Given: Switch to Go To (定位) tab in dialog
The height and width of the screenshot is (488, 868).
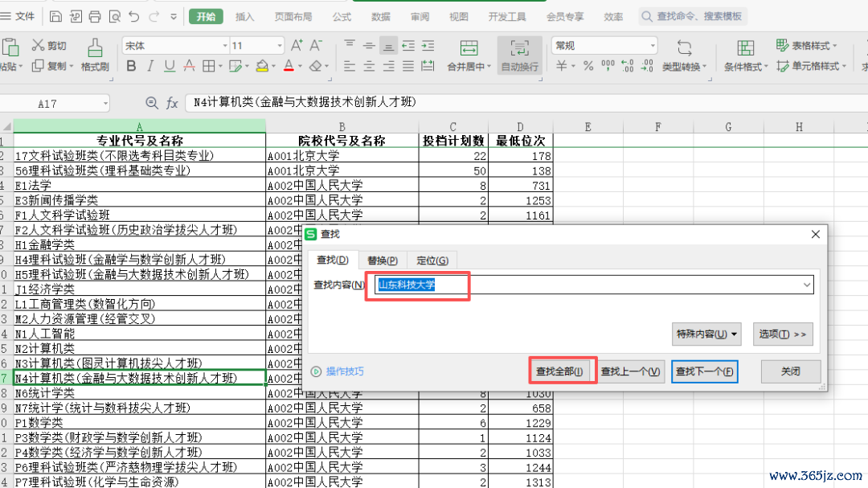Looking at the screenshot, I should click(432, 260).
